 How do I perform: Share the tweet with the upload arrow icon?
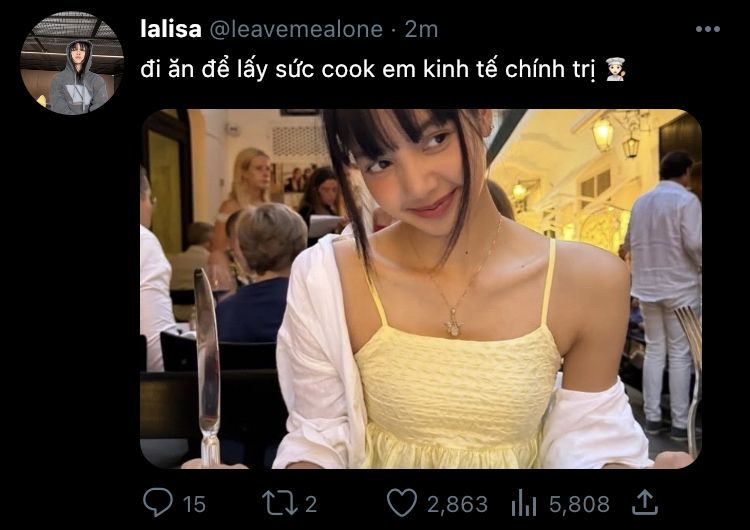point(645,502)
